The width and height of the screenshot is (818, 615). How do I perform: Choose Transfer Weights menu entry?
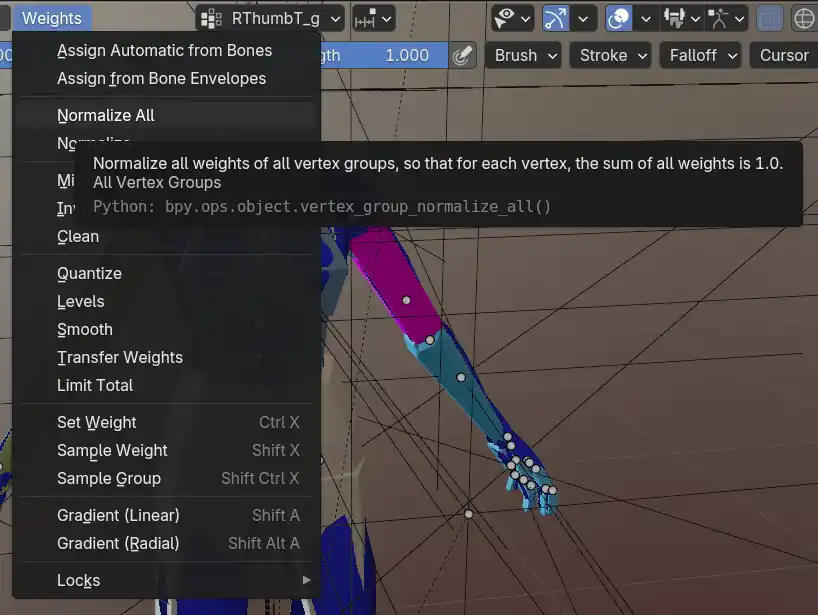pos(120,357)
